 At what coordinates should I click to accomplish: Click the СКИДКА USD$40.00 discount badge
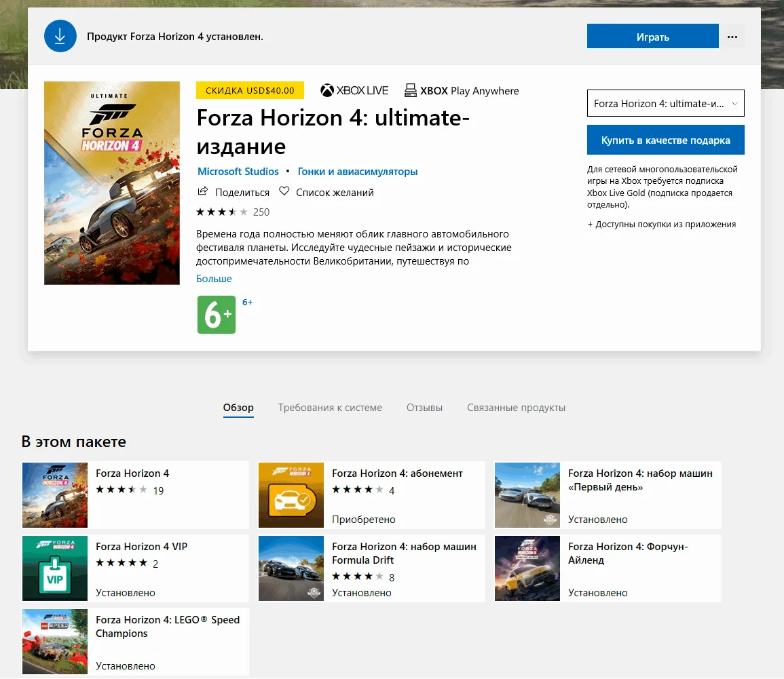pyautogui.click(x=250, y=90)
